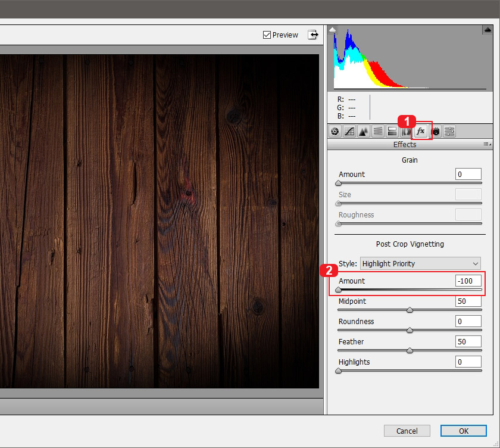Click the Post Crop Vignetting section label
Viewport: 500px width, 448px height.
click(409, 244)
